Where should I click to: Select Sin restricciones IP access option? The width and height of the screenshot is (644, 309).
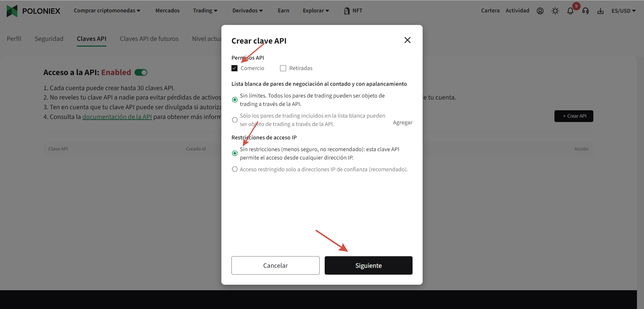[x=235, y=153]
